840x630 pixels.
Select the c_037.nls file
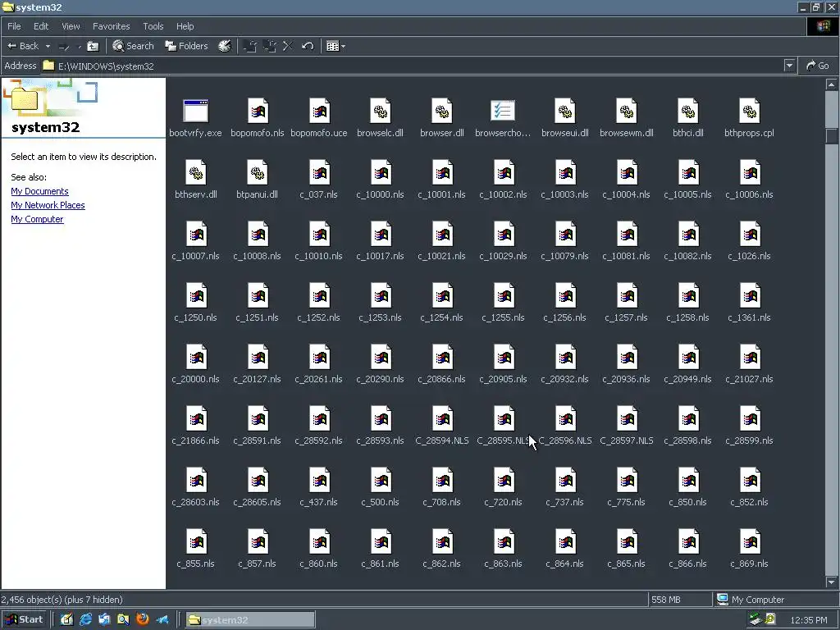[319, 180]
